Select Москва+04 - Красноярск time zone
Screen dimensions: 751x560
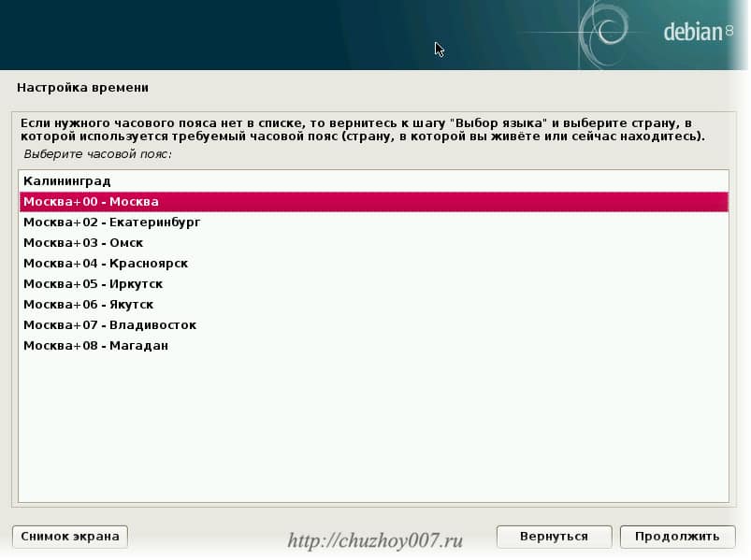point(373,264)
